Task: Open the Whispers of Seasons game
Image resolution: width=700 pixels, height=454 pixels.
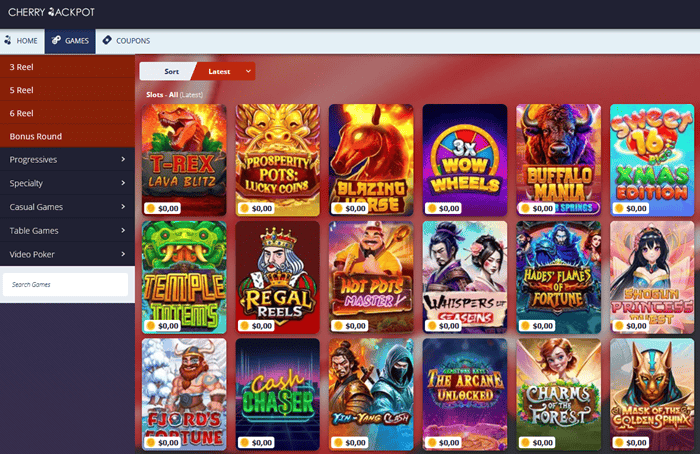Action: point(465,277)
